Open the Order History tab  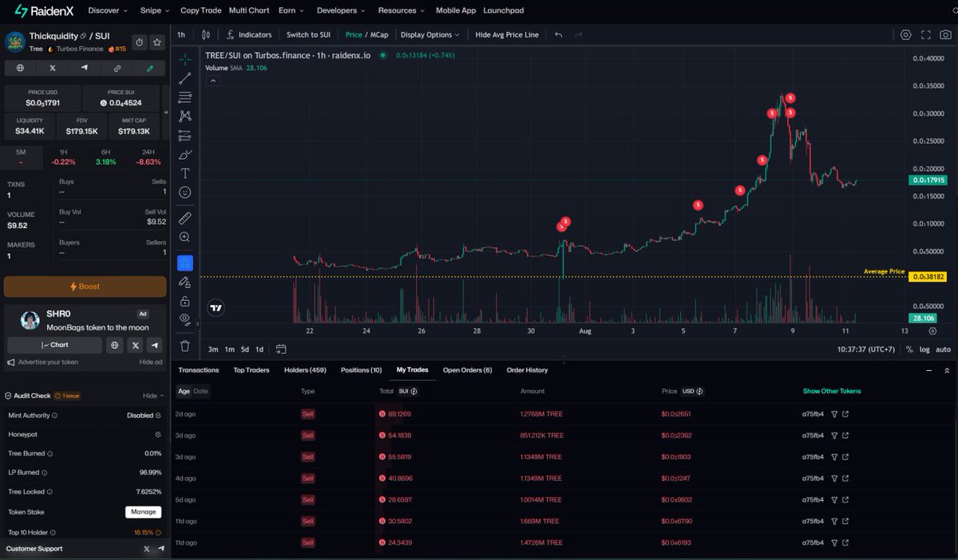tap(528, 370)
